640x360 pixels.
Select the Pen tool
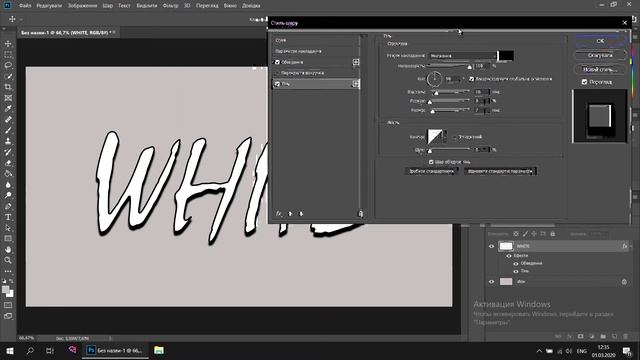[8, 206]
